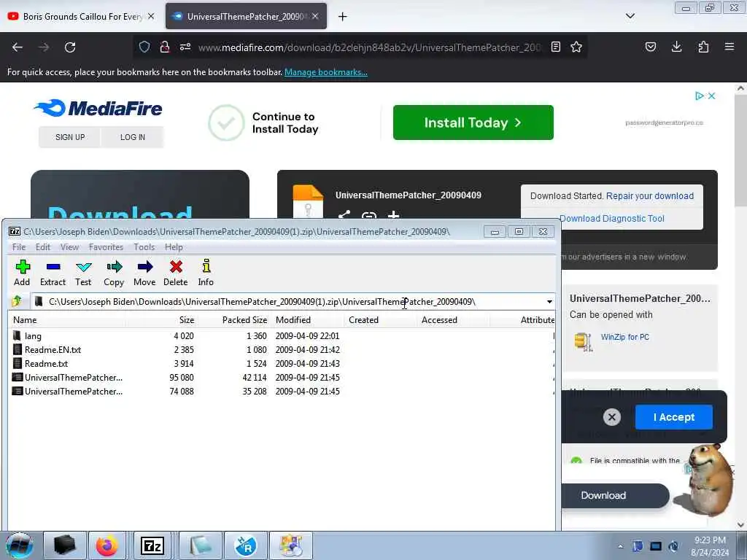This screenshot has height=560, width=747.
Task: Go back in Firefox
Action: 18,47
